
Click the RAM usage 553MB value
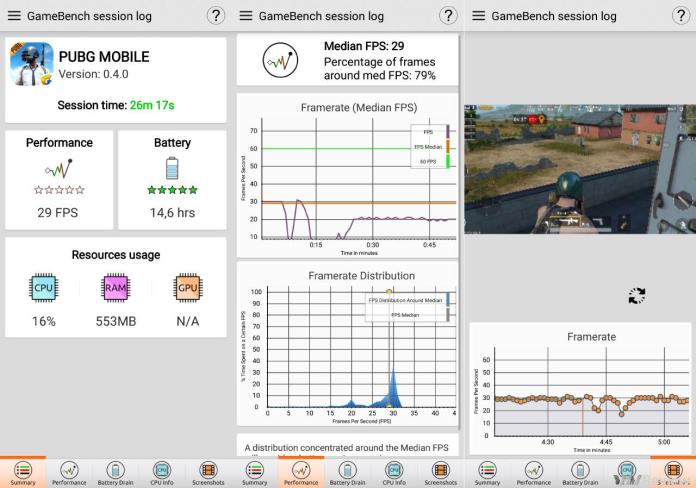[116, 321]
